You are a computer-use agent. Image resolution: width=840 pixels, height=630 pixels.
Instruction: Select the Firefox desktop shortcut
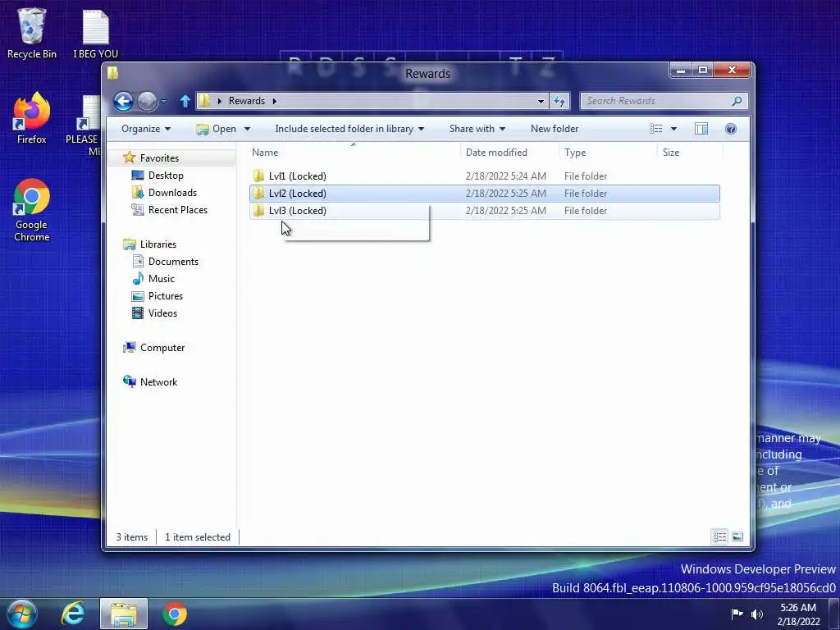pos(32,118)
